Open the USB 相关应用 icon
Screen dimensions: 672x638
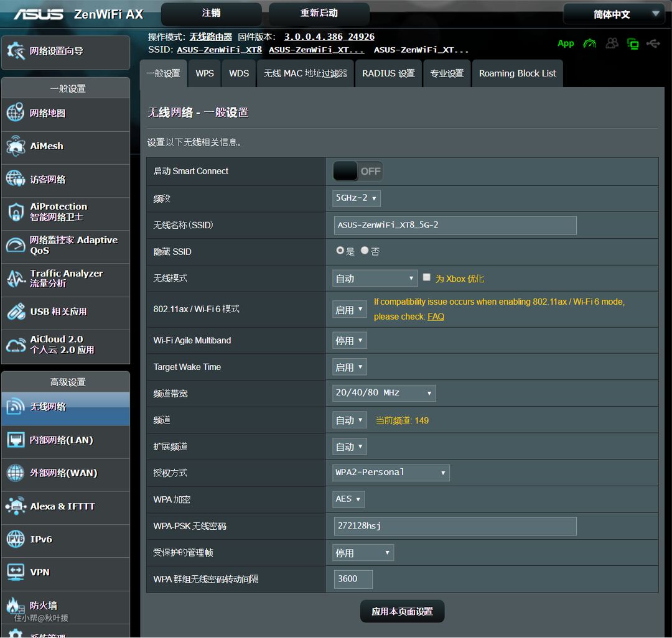pyautogui.click(x=16, y=312)
